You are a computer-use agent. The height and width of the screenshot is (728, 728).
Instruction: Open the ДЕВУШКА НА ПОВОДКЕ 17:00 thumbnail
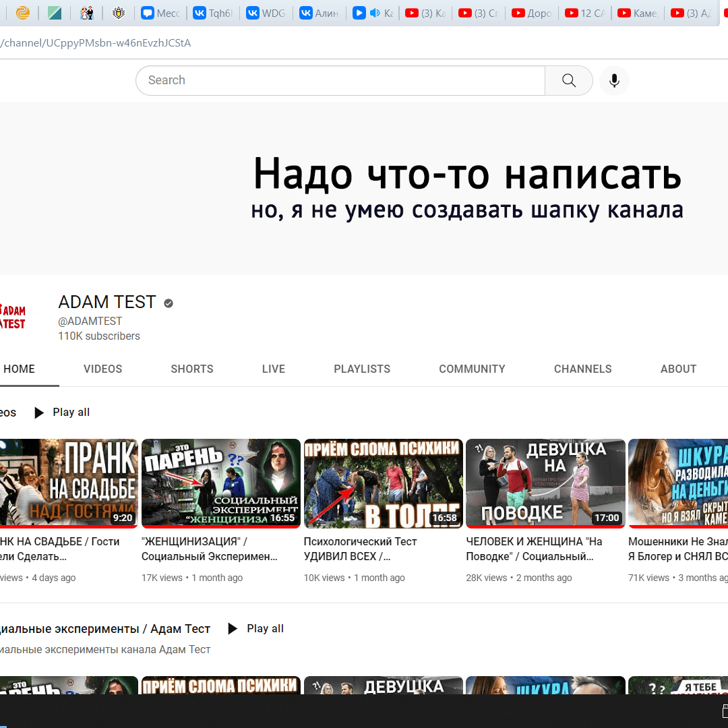click(545, 483)
